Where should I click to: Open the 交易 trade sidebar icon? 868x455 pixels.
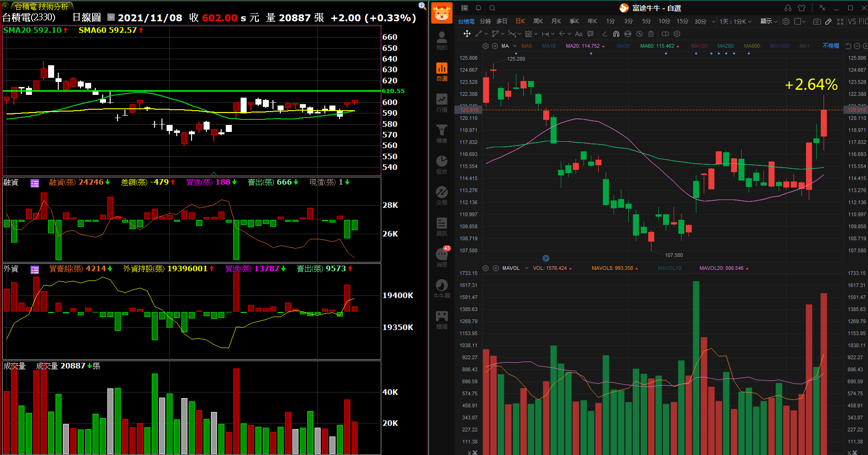(442, 196)
